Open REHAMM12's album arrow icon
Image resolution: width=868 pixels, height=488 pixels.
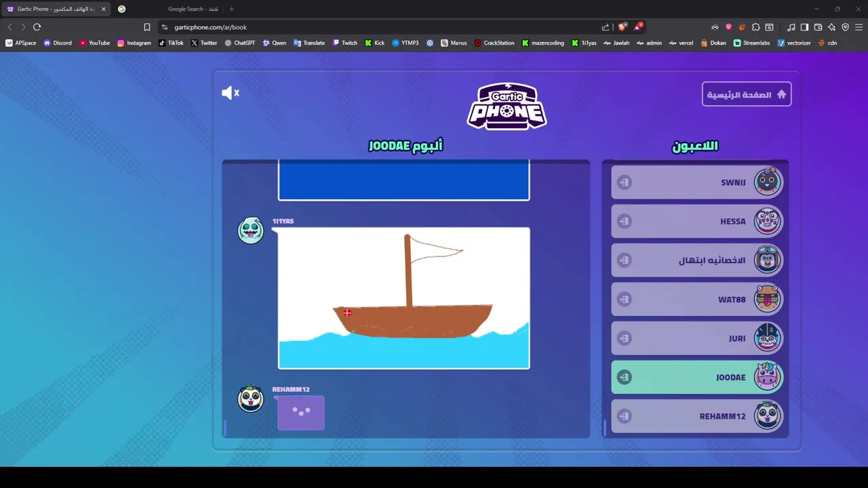(625, 416)
